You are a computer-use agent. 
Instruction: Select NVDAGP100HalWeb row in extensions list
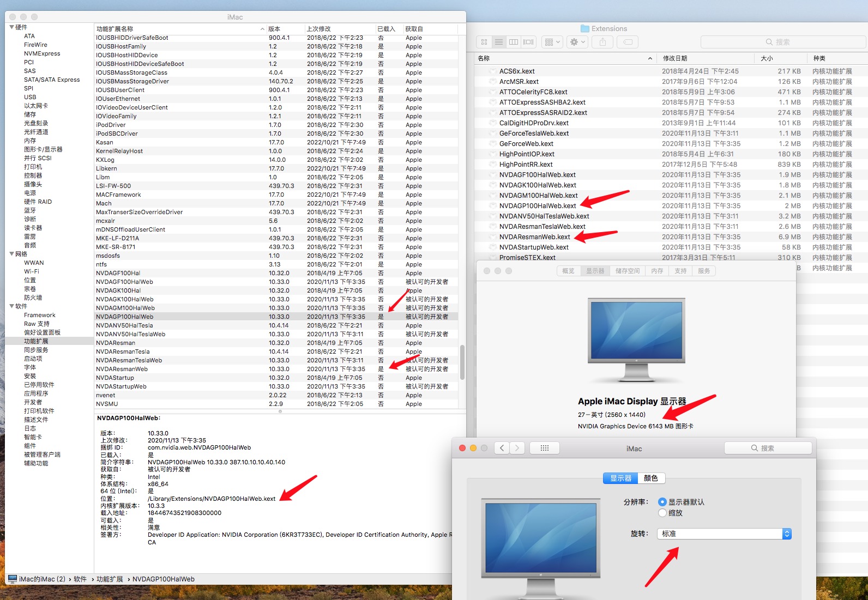click(276, 317)
